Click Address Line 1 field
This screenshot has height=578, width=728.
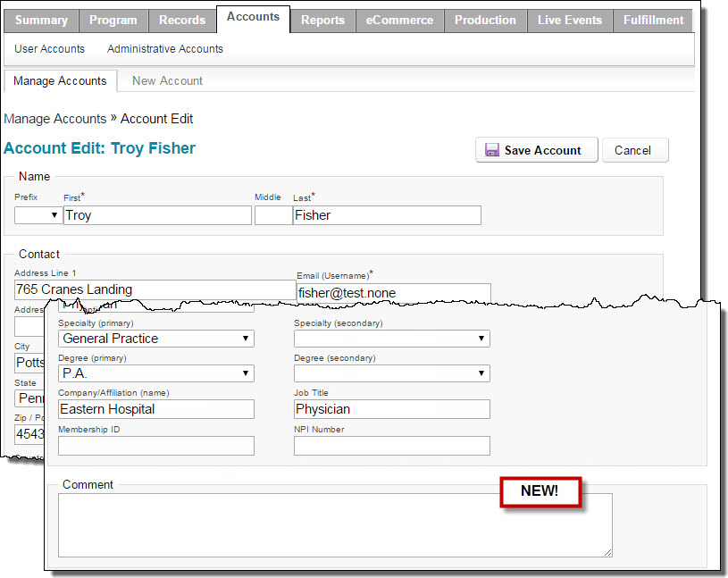155,289
